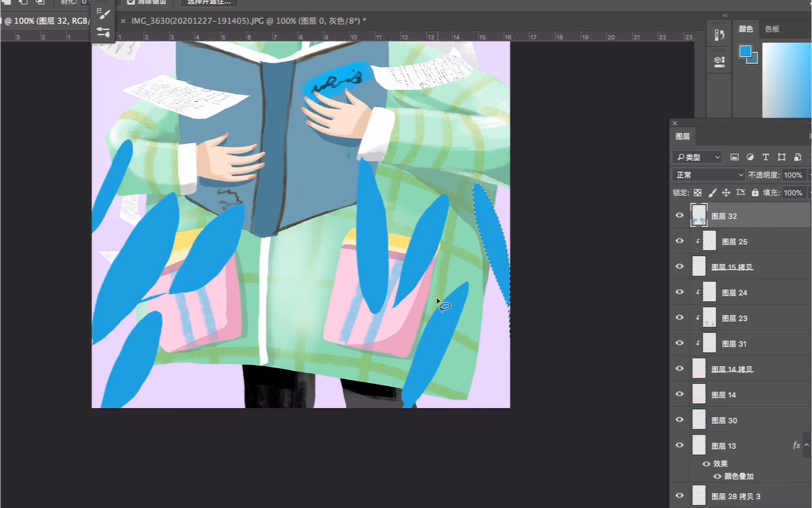Screen dimensions: 812x508
Task: Toggle visibility of 图层 28 拷贝 3
Action: 679,496
